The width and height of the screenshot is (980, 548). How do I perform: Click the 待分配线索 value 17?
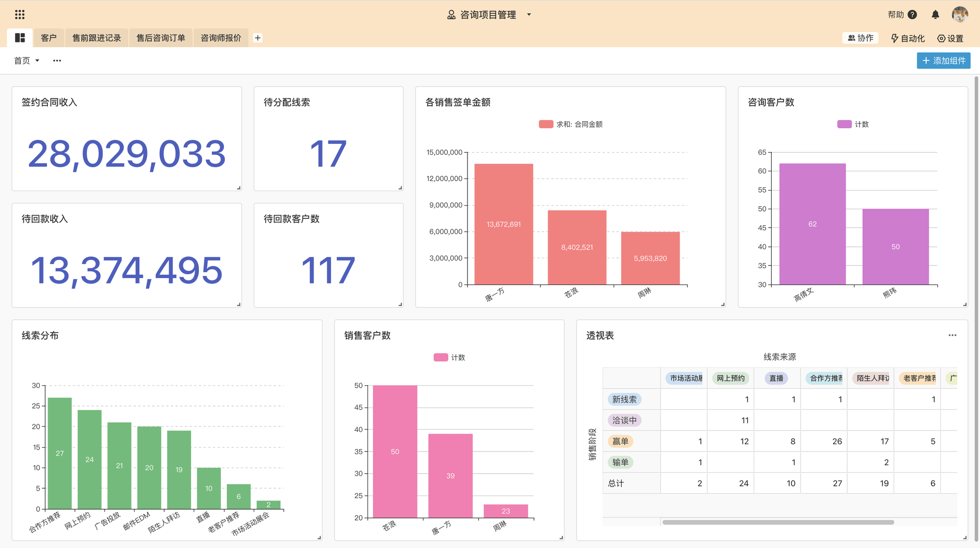click(328, 154)
